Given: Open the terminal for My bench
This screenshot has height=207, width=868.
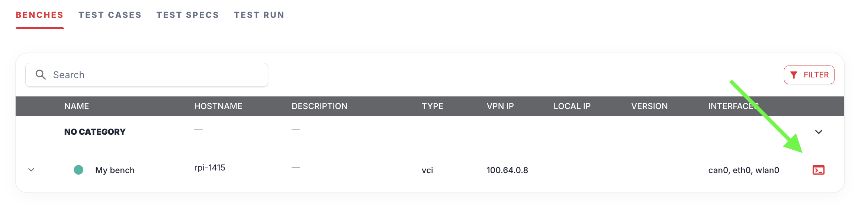Looking at the screenshot, I should [818, 170].
